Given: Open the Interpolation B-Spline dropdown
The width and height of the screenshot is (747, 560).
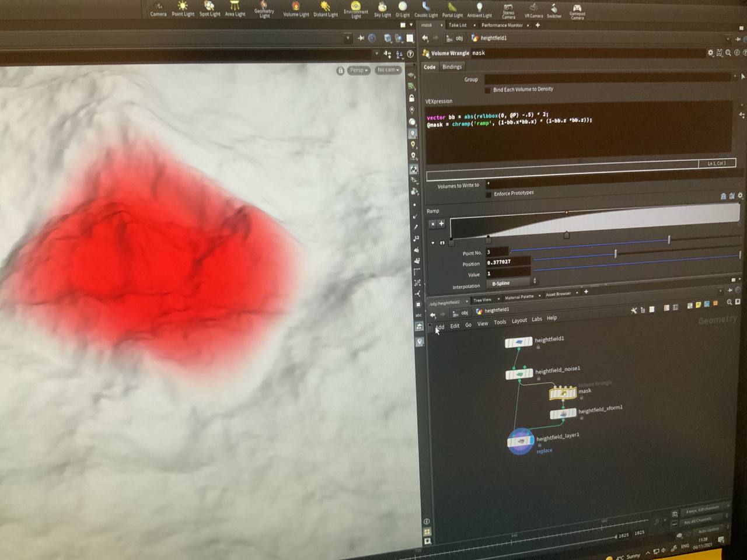Looking at the screenshot, I should 513,283.
